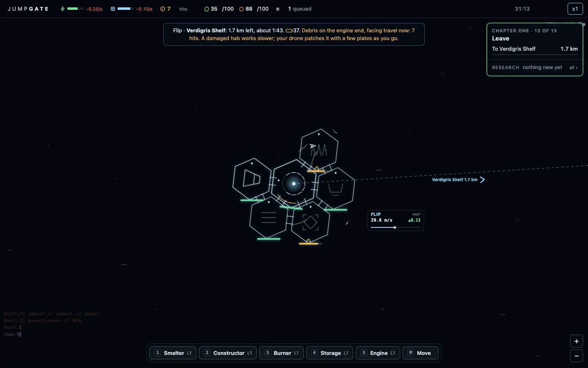This screenshot has width=588, height=368.
Task: Click the blue processor chip icon
Action: (x=113, y=9)
